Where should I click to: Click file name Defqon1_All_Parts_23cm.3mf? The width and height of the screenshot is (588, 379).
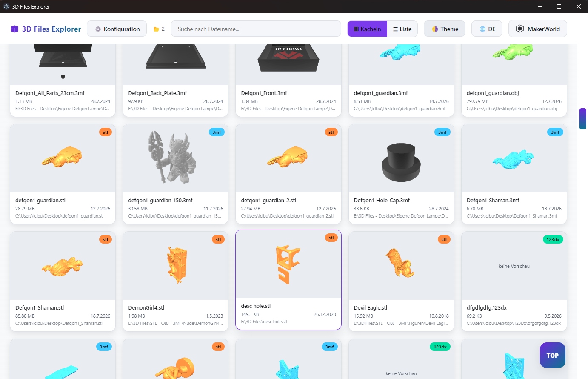tap(50, 93)
